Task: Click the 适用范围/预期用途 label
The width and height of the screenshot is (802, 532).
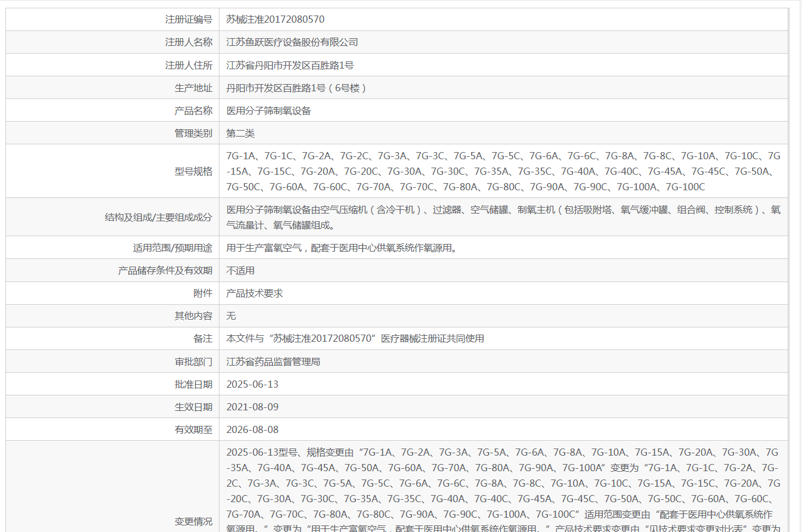Action: point(172,248)
